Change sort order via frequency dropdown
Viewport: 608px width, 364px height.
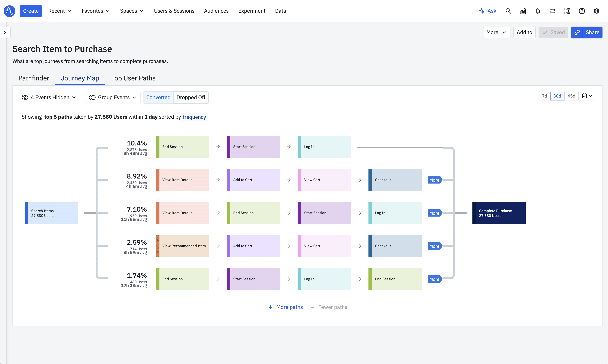coord(194,117)
